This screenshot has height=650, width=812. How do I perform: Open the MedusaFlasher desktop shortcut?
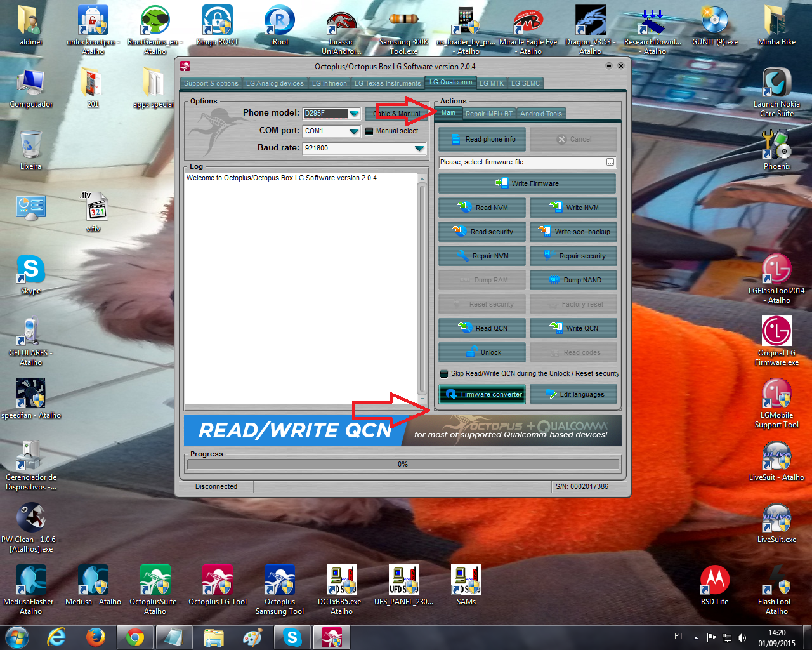pos(30,590)
